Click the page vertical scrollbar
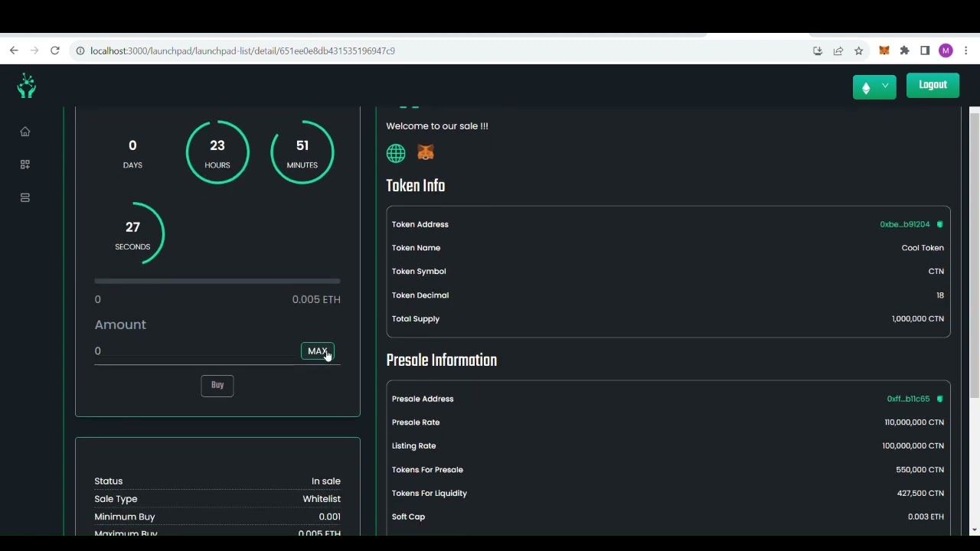980x551 pixels. click(974, 256)
